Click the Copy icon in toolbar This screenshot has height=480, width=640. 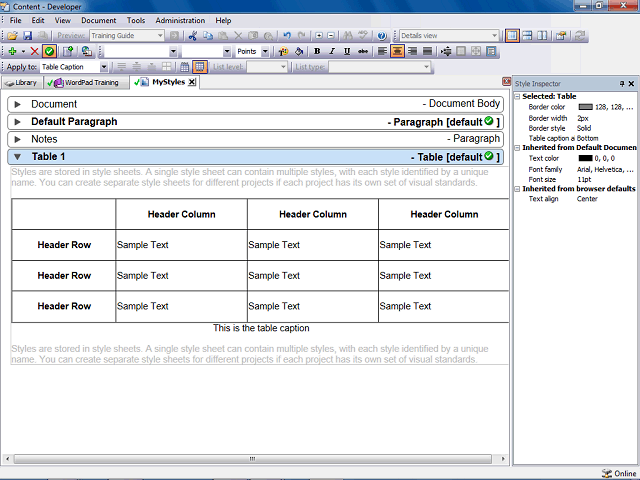pos(208,36)
